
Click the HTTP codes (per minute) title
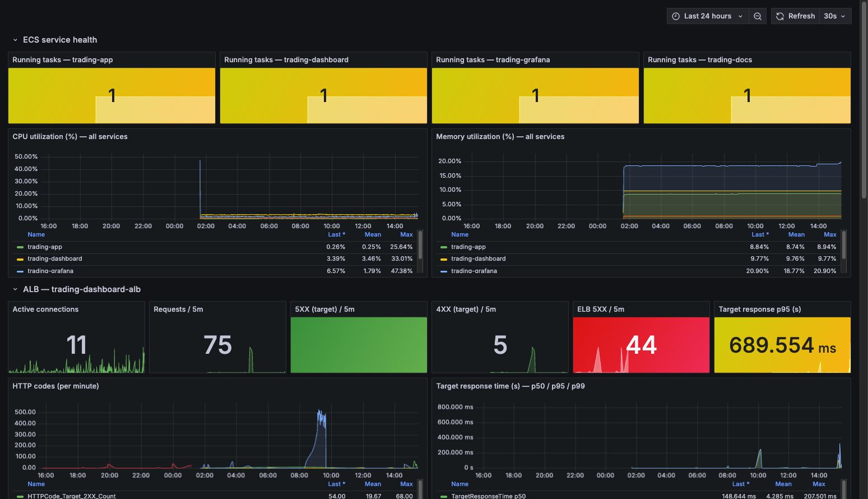tap(55, 386)
